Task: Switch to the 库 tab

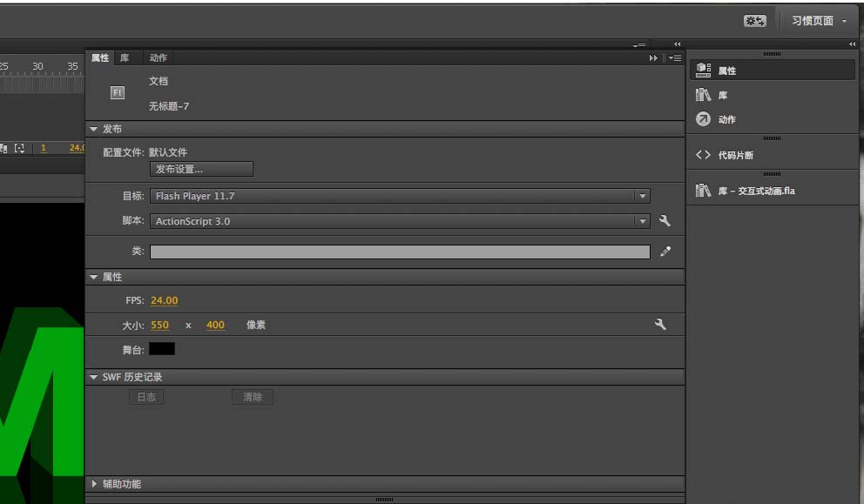Action: tap(125, 57)
